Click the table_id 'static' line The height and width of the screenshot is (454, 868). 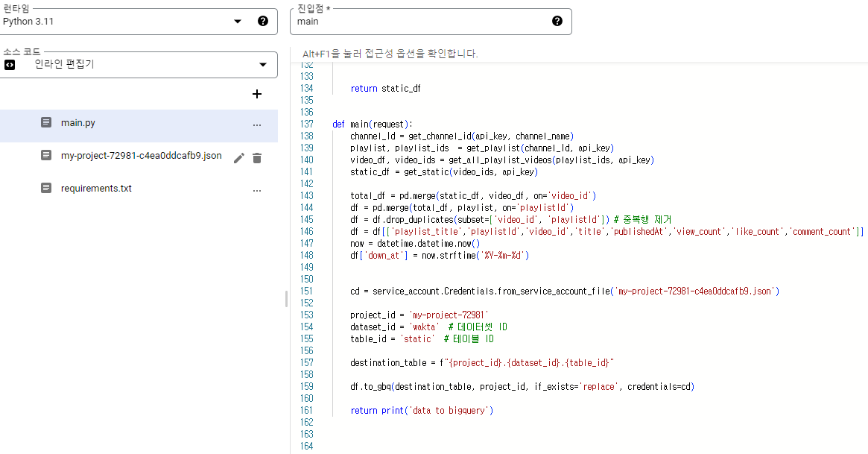422,339
